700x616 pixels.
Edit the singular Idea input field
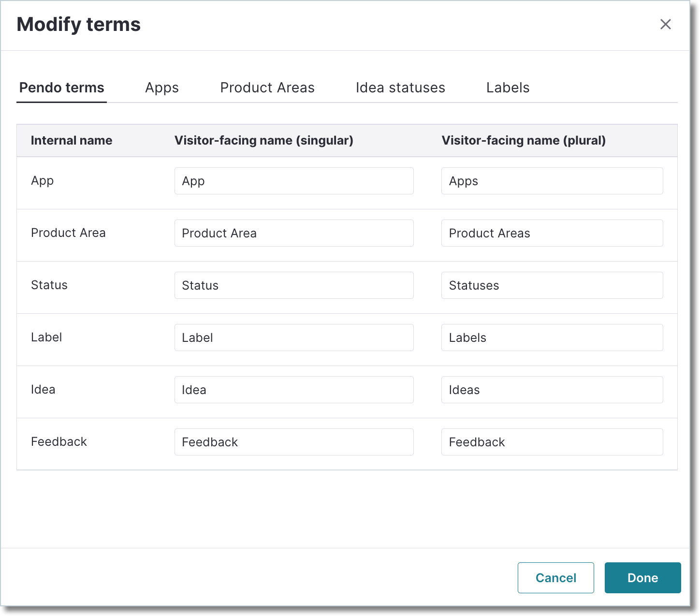click(x=294, y=390)
